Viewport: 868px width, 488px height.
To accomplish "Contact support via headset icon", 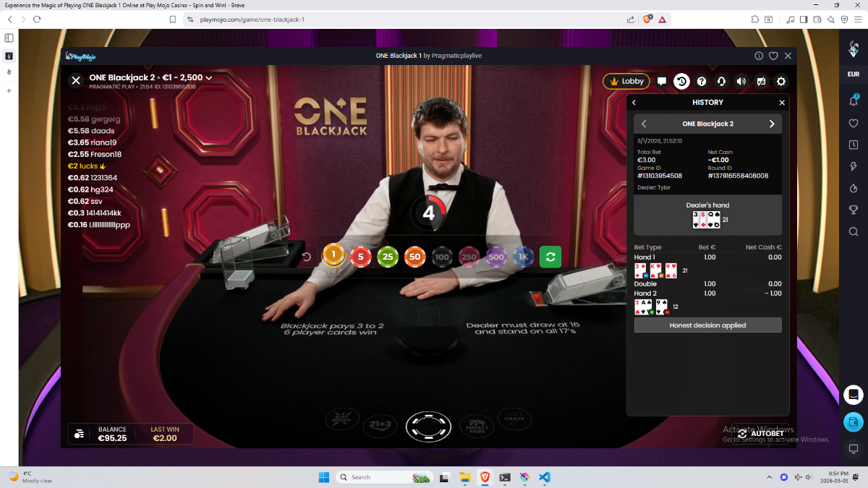I will pyautogui.click(x=721, y=82).
